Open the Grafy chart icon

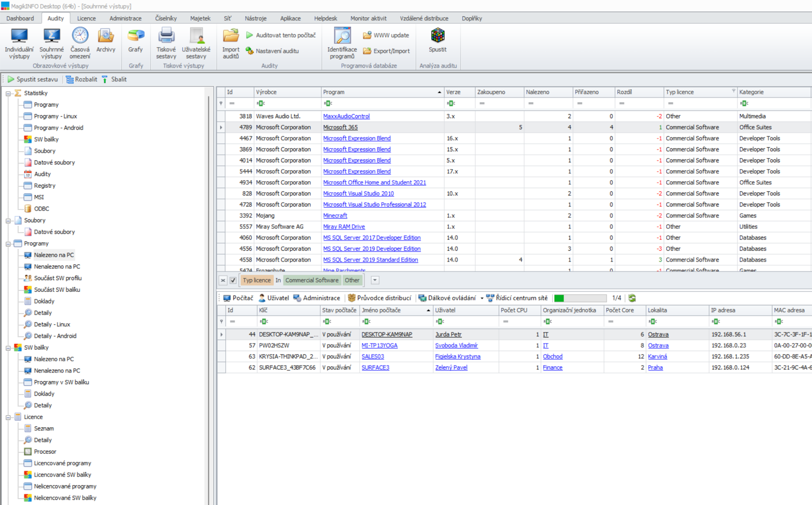pos(136,36)
